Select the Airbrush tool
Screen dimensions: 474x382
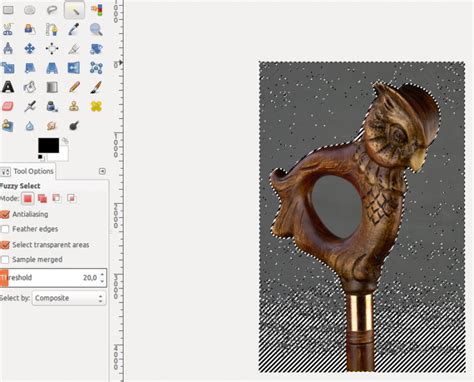(x=30, y=107)
